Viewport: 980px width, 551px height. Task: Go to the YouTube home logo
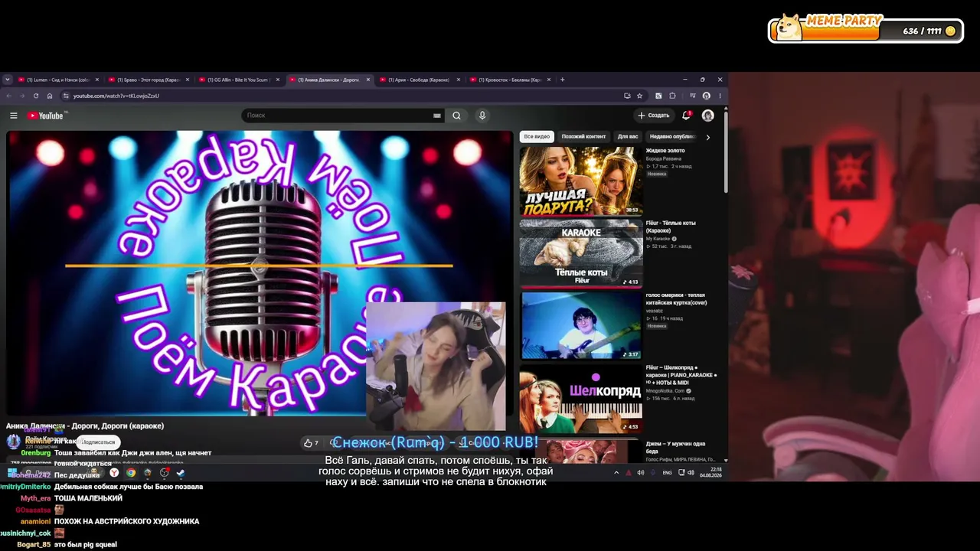click(45, 116)
